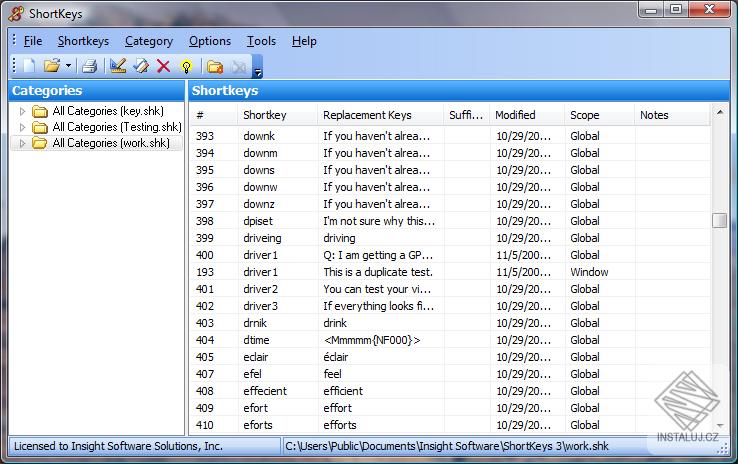This screenshot has width=738, height=464.
Task: Click folder icon of All Categories (Testing.shk)
Action: pos(40,127)
